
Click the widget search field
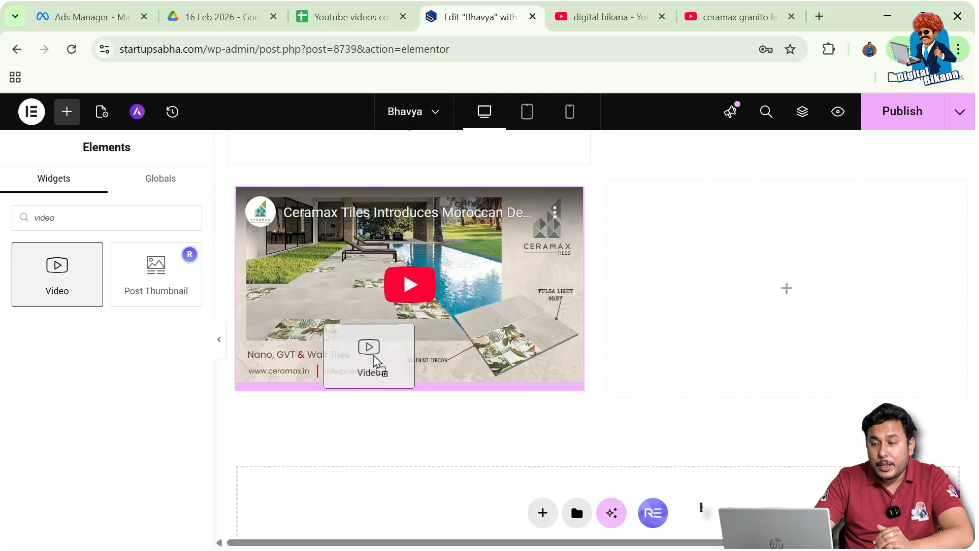click(x=107, y=218)
